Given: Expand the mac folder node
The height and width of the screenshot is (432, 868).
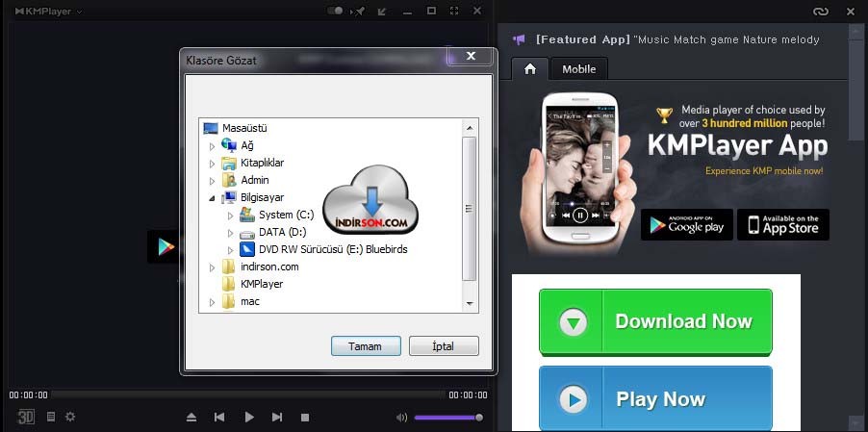Looking at the screenshot, I should tap(212, 302).
